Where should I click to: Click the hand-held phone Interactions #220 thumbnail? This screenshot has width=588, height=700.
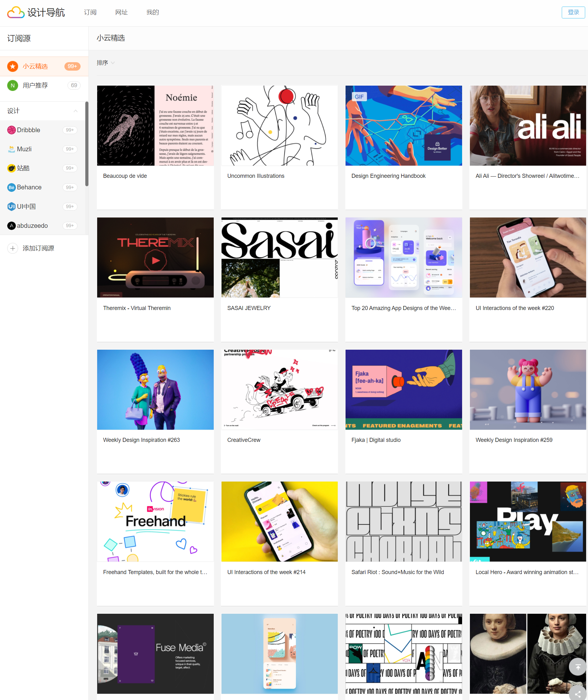click(528, 257)
